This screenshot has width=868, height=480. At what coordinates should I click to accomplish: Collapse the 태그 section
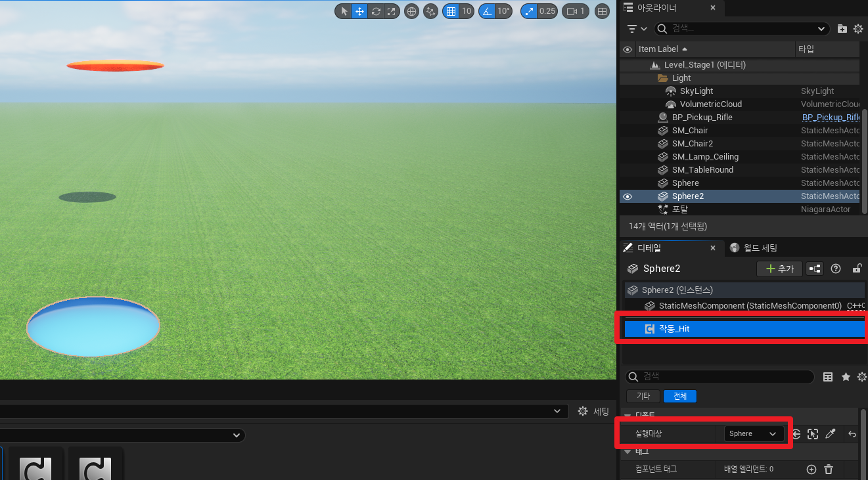pos(628,452)
